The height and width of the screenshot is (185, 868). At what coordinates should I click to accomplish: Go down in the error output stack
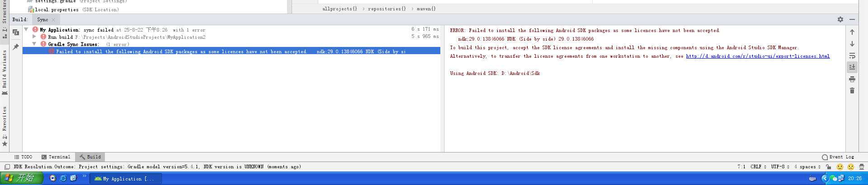(x=852, y=44)
